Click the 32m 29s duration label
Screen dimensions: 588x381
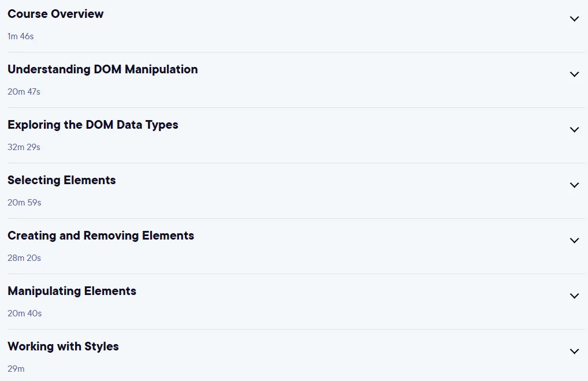click(x=24, y=147)
